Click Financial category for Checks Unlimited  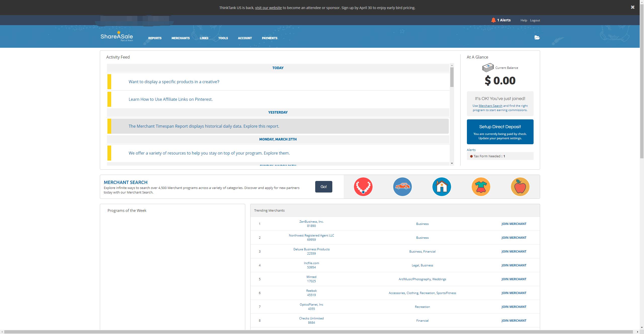click(422, 321)
